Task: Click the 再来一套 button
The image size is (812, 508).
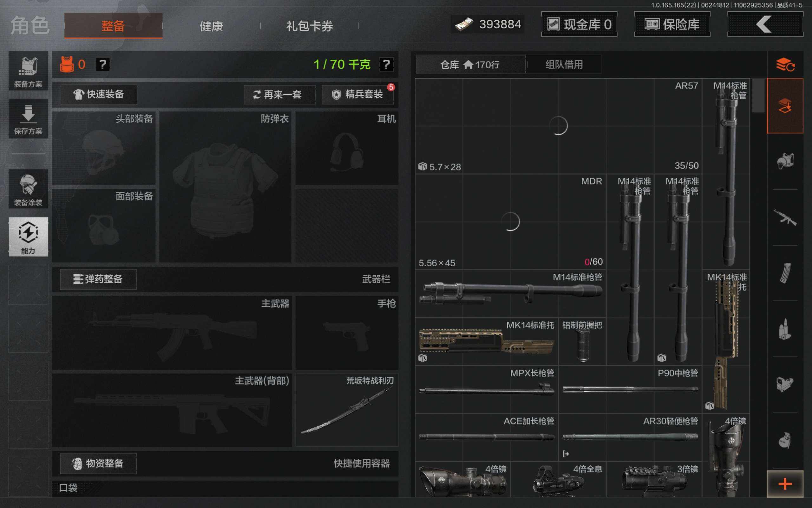Action: pyautogui.click(x=279, y=94)
